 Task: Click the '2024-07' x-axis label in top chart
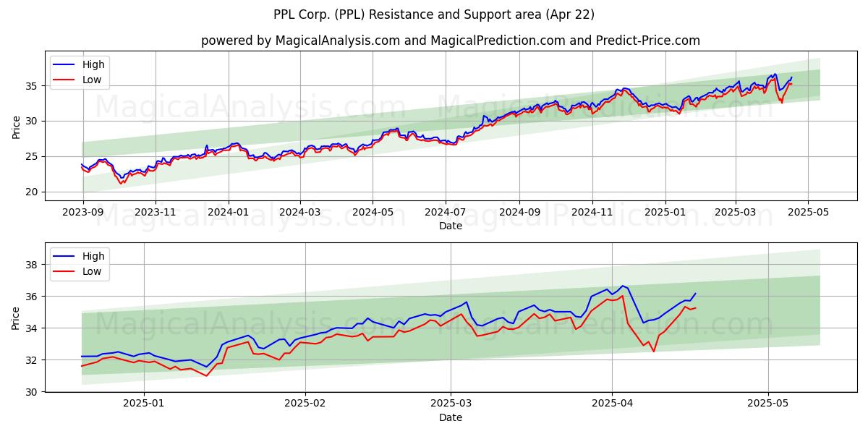pyautogui.click(x=445, y=212)
